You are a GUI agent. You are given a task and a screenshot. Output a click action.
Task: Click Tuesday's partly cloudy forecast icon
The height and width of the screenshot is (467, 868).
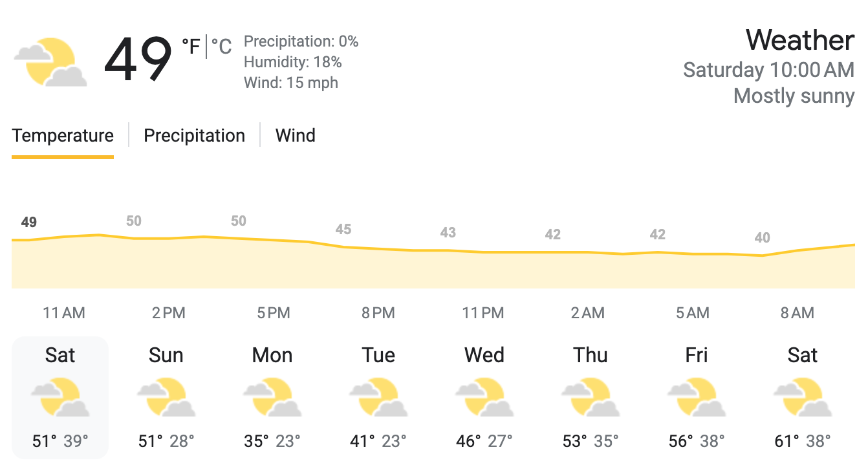click(378, 398)
